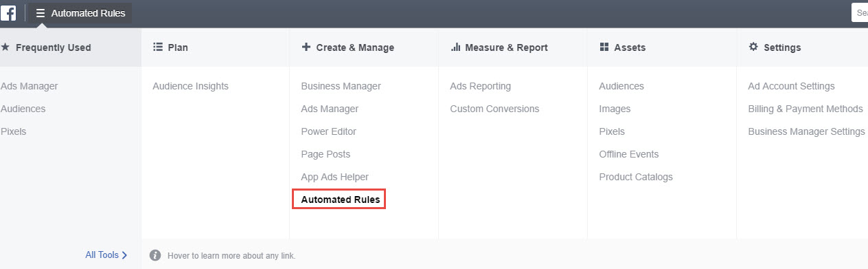Open Billing & Payment Methods
The width and height of the screenshot is (868, 269).
point(806,109)
